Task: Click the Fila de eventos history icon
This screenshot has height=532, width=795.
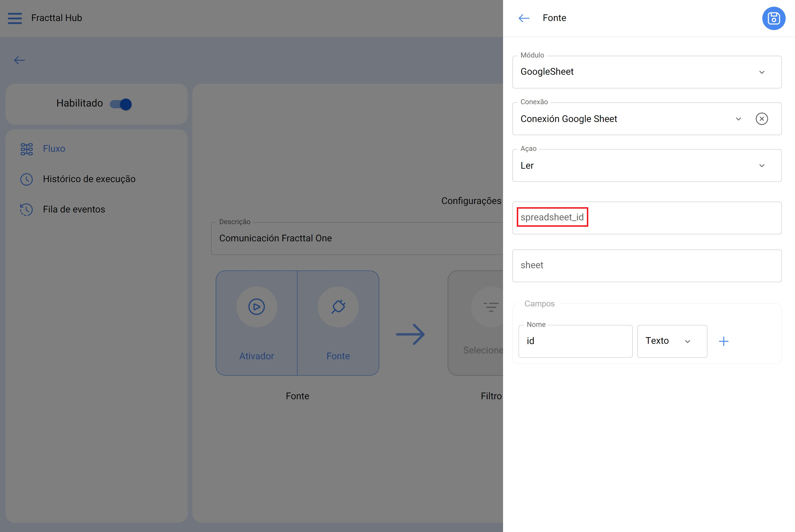Action: 27,209
